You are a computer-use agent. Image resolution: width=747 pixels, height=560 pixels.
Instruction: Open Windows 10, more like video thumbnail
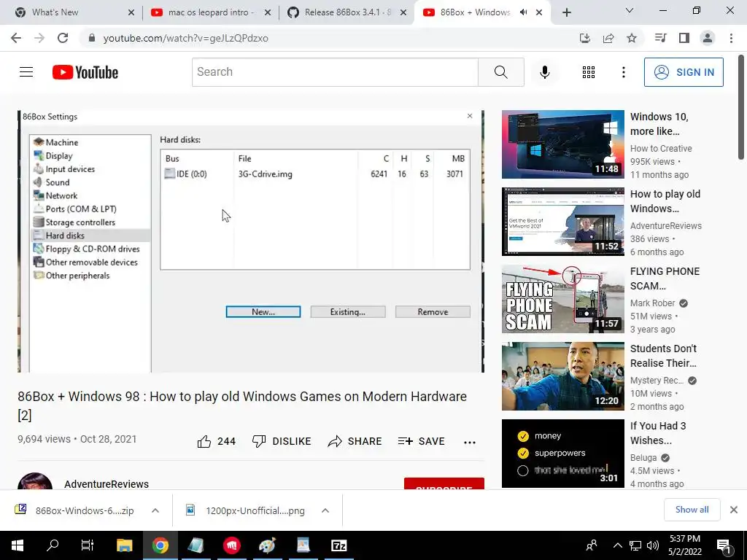click(562, 144)
